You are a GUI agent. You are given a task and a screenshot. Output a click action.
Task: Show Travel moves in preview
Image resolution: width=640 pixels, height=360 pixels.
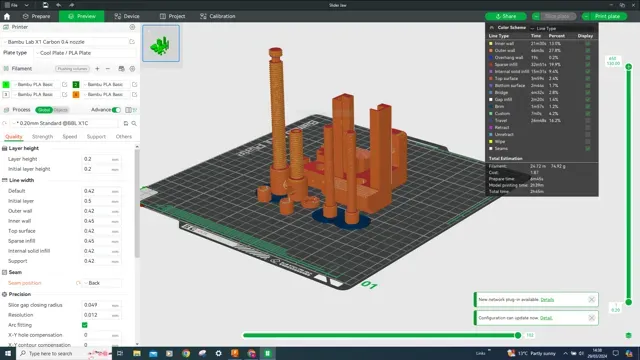tap(588, 120)
